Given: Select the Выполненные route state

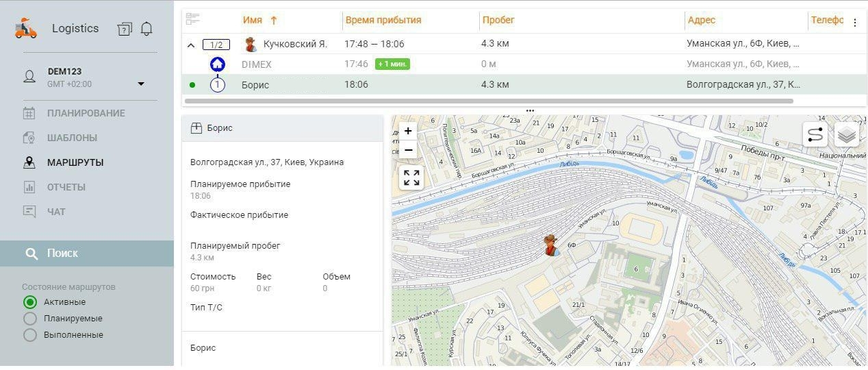Looking at the screenshot, I should pos(29,335).
